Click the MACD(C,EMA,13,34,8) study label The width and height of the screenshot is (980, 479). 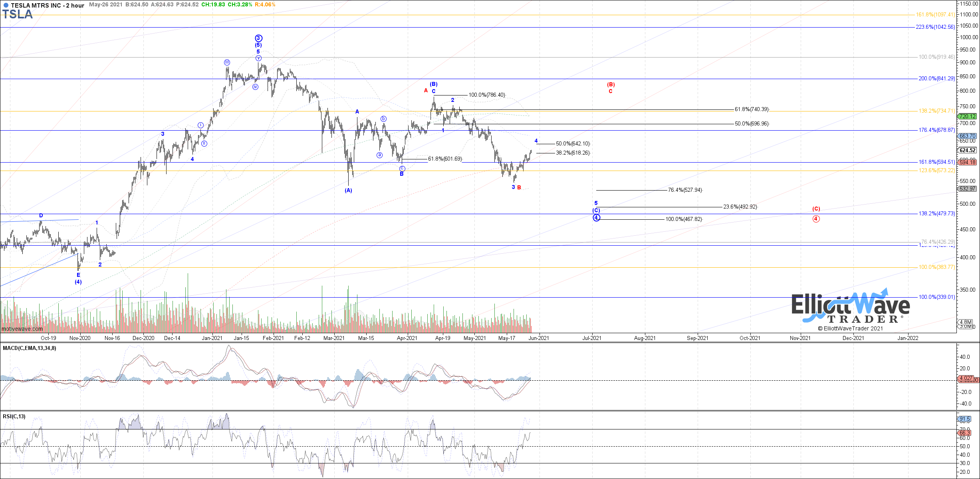click(30, 348)
